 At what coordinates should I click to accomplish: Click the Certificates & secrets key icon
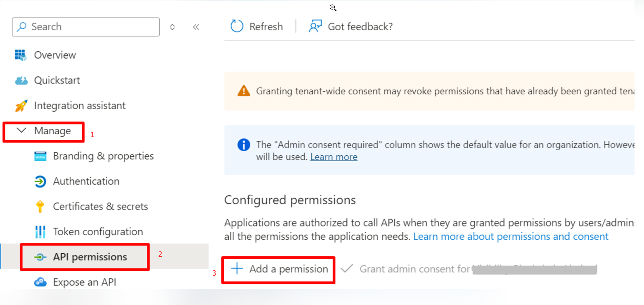[40, 207]
